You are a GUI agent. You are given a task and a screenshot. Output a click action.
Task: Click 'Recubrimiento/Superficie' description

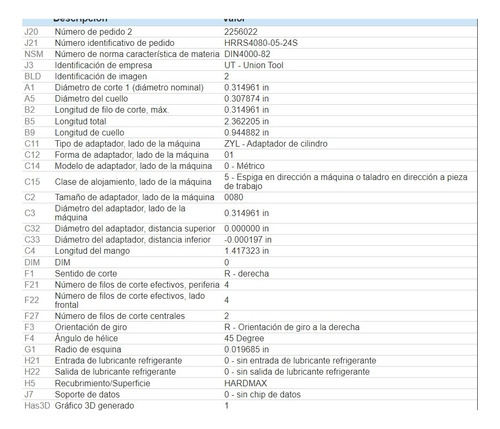pyautogui.click(x=102, y=383)
